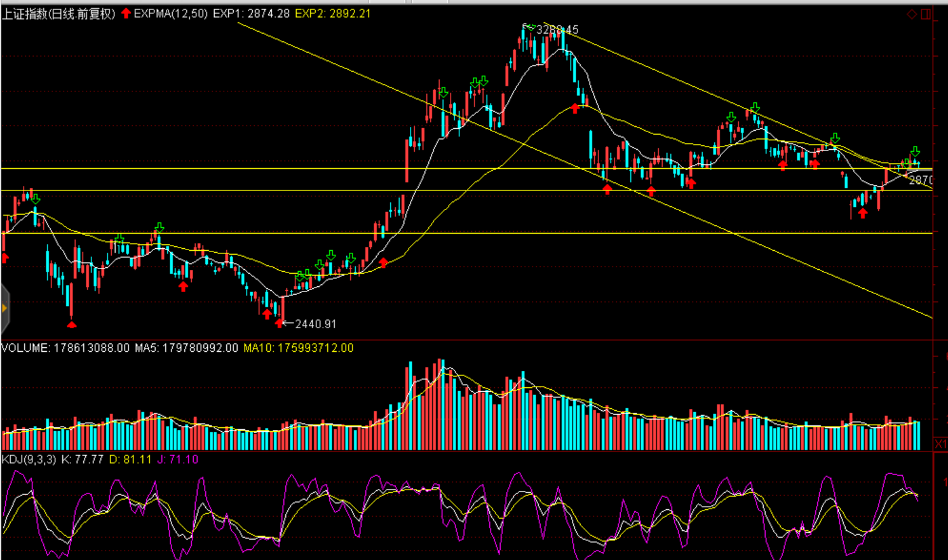Viewport: 948px width, 560px height.
Task: Click the EXP2 yellow value label
Action: (x=332, y=13)
